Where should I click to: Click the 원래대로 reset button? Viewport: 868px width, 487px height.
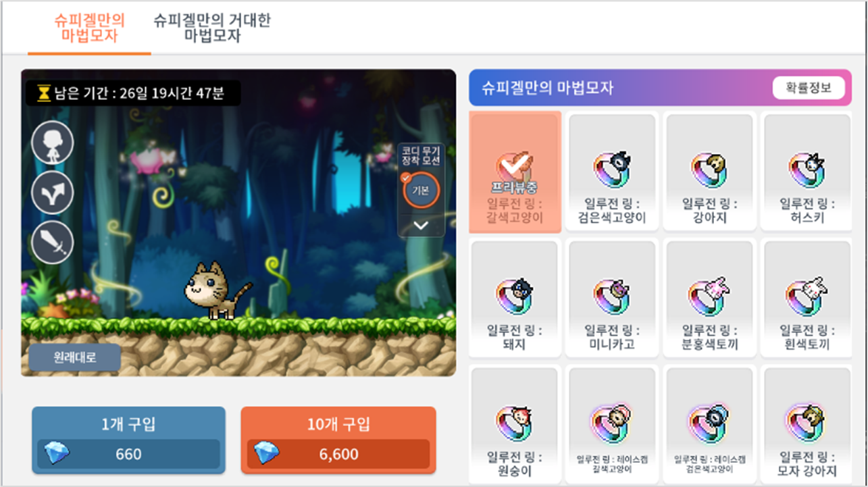point(74,358)
